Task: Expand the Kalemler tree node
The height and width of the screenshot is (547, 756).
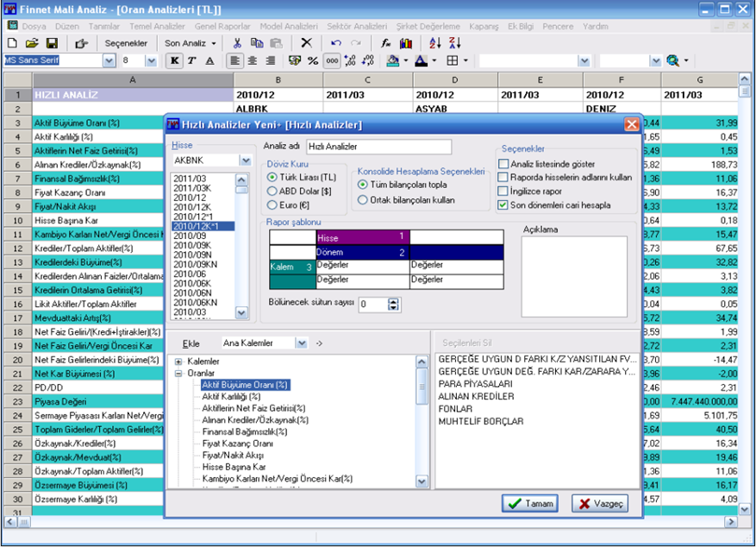Action: tap(178, 362)
